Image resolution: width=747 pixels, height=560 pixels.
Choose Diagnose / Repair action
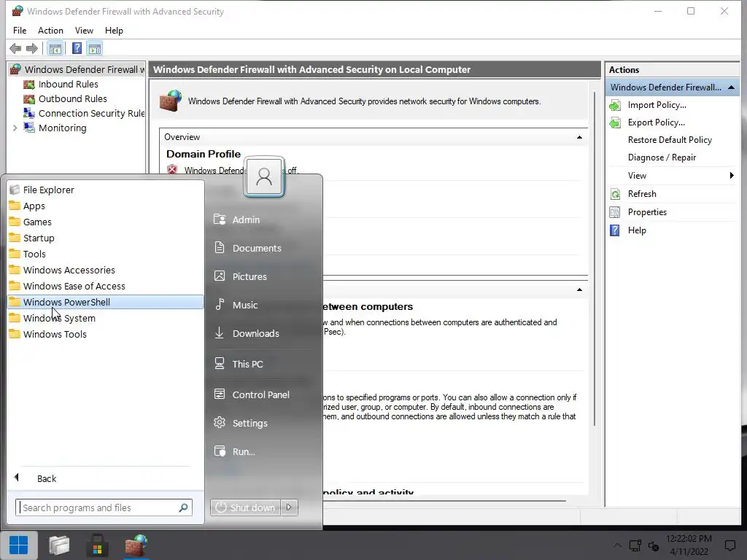pyautogui.click(x=662, y=157)
